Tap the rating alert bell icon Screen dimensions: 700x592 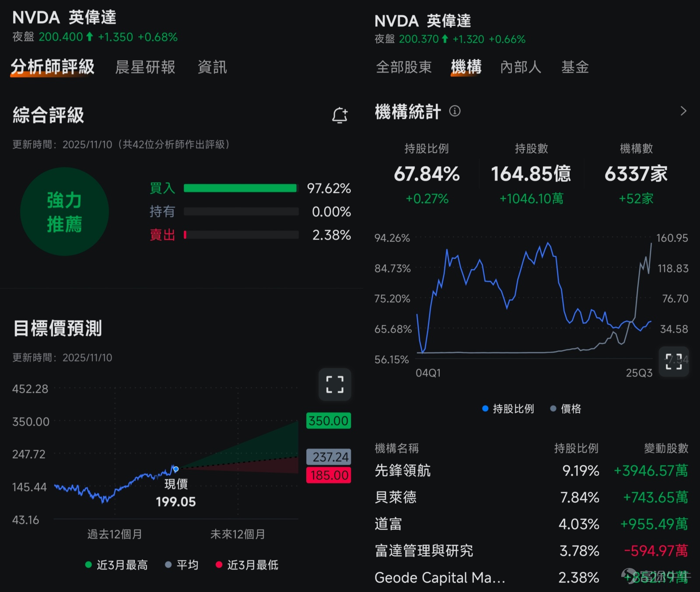pyautogui.click(x=340, y=115)
